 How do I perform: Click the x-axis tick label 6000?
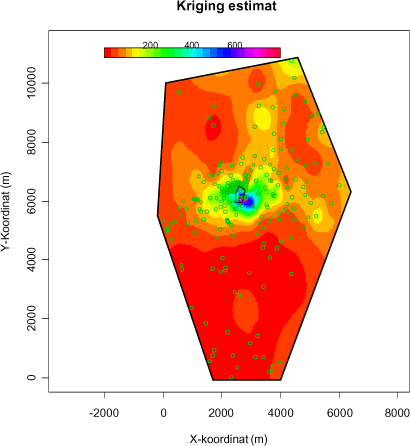coord(339,413)
